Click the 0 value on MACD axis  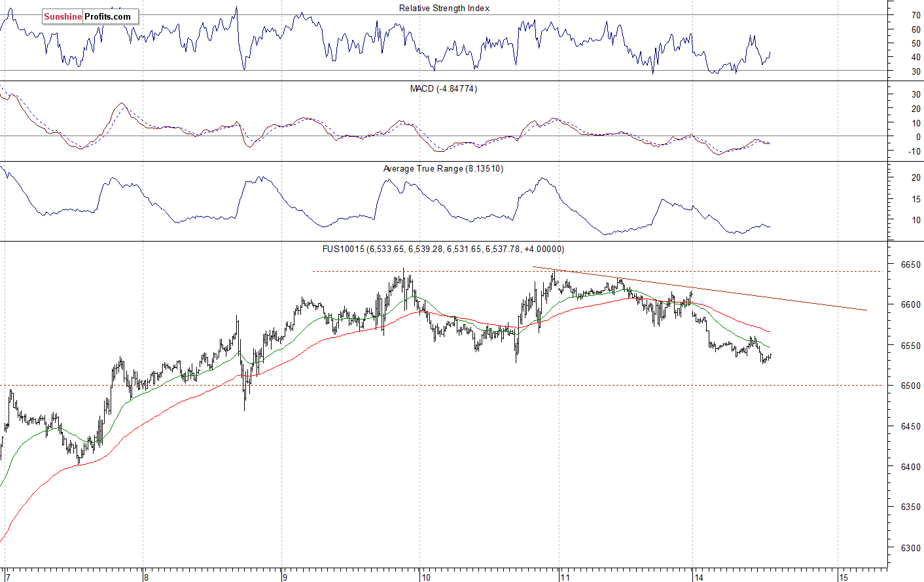[x=919, y=137]
